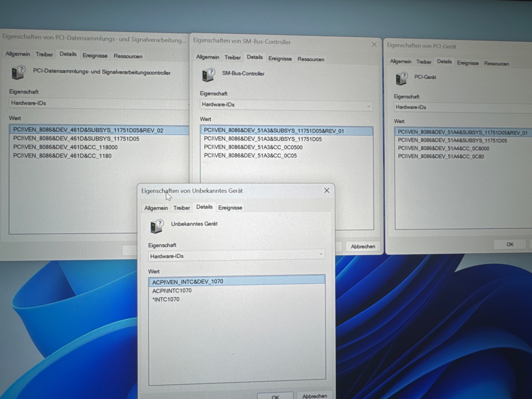Open Treiber tab in SM-Bus-Controller window
The height and width of the screenshot is (399, 532).
(233, 58)
